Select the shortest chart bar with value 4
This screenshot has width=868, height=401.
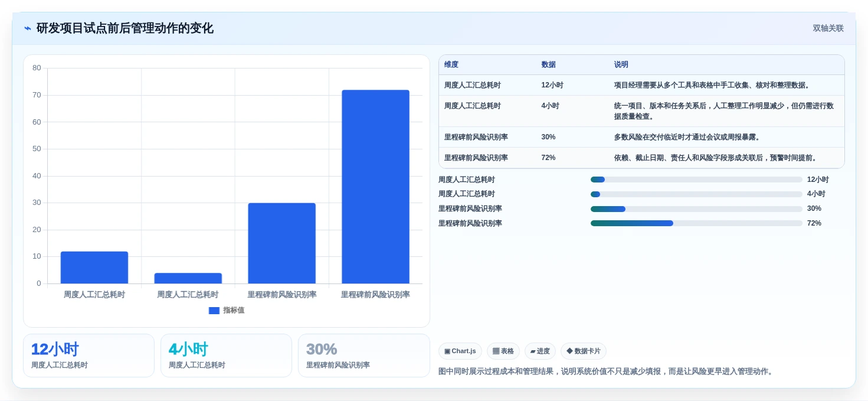point(188,278)
